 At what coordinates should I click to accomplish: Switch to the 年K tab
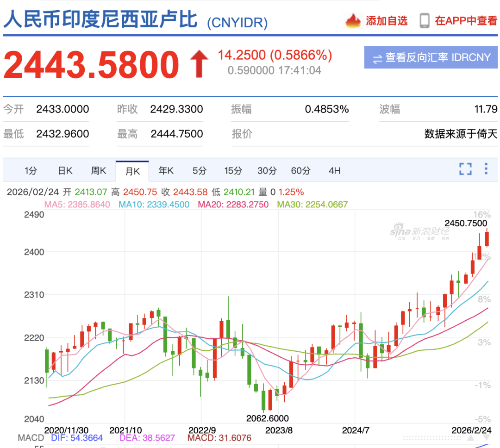pyautogui.click(x=166, y=171)
